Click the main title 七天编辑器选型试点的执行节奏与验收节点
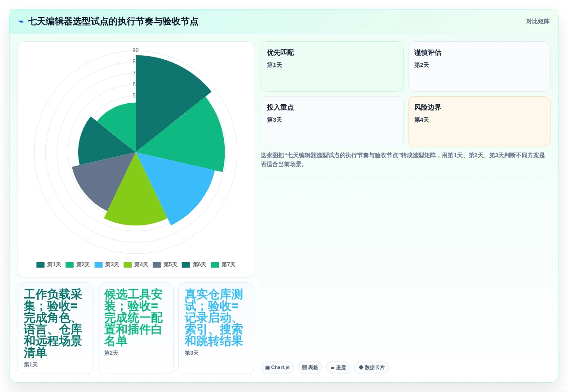568x392 pixels. click(113, 22)
